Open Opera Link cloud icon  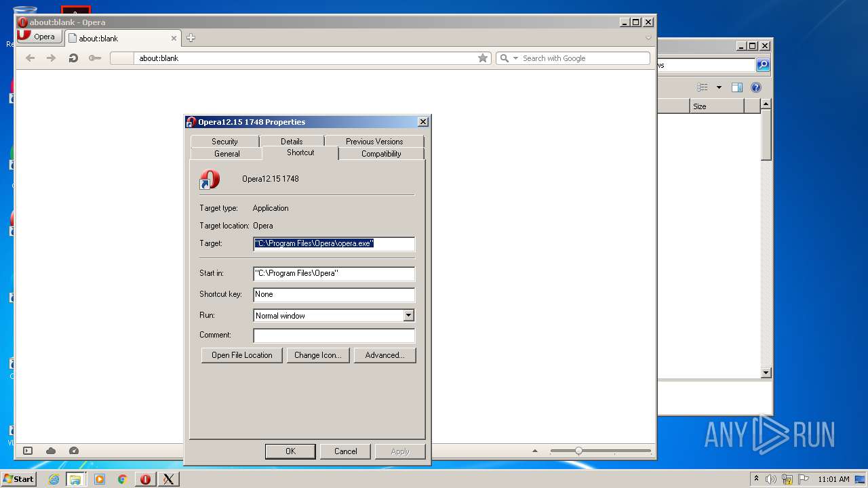tap(51, 451)
